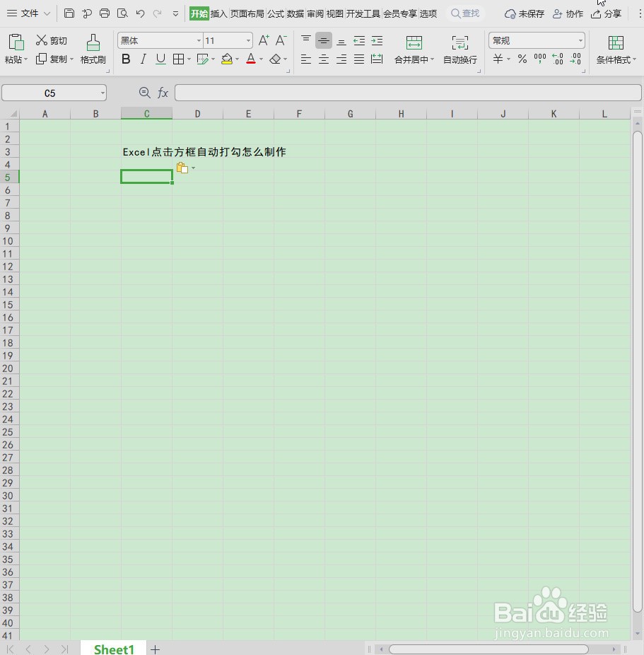644x655 pixels.
Task: Click the eraser clear formatting icon
Action: click(275, 59)
